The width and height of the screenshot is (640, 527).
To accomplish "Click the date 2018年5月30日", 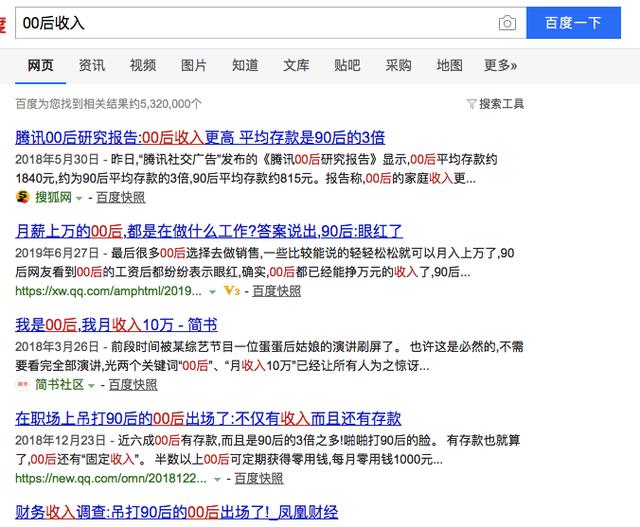I will [57, 159].
